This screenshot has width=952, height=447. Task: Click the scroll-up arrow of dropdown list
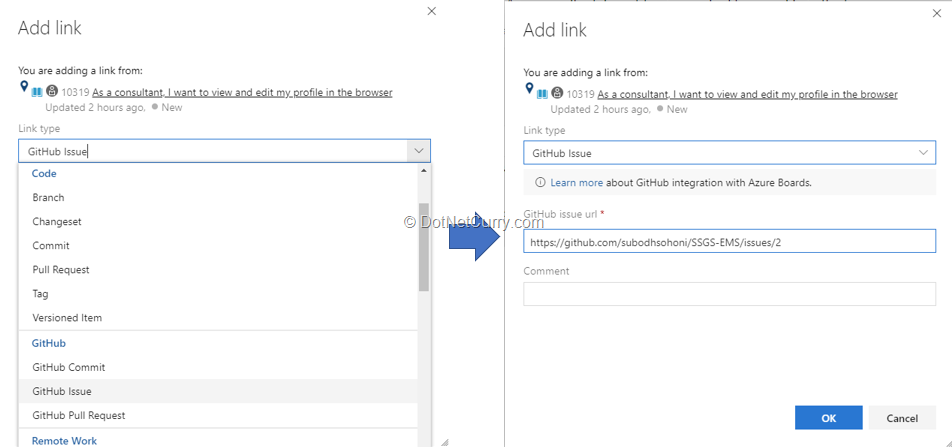pos(424,171)
